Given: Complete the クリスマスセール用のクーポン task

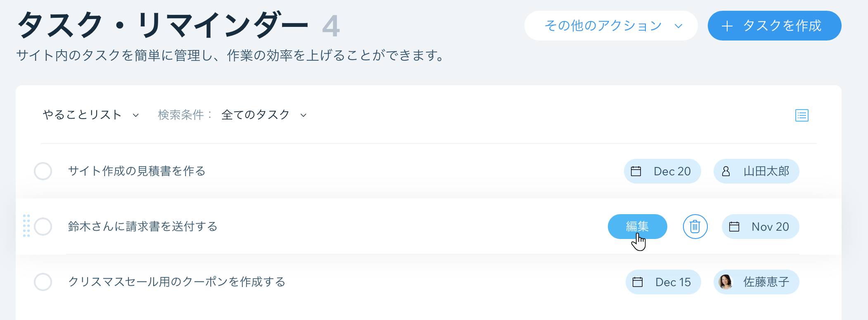Looking at the screenshot, I should [x=43, y=282].
